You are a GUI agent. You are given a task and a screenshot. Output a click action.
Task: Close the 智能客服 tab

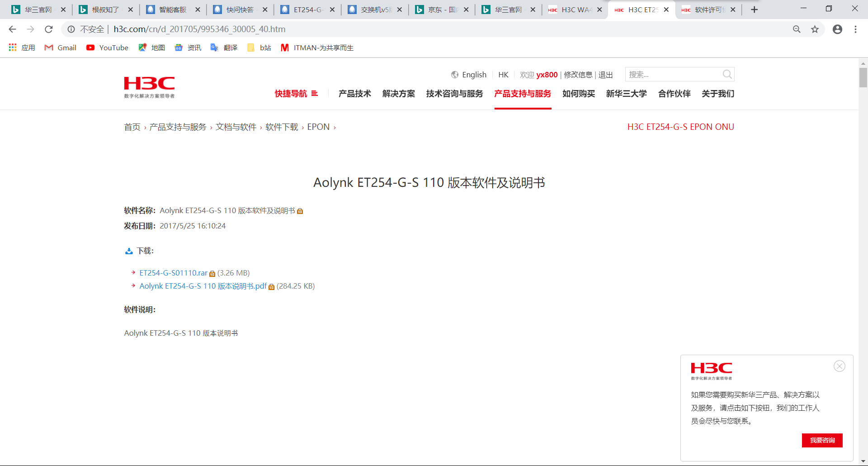(x=198, y=10)
